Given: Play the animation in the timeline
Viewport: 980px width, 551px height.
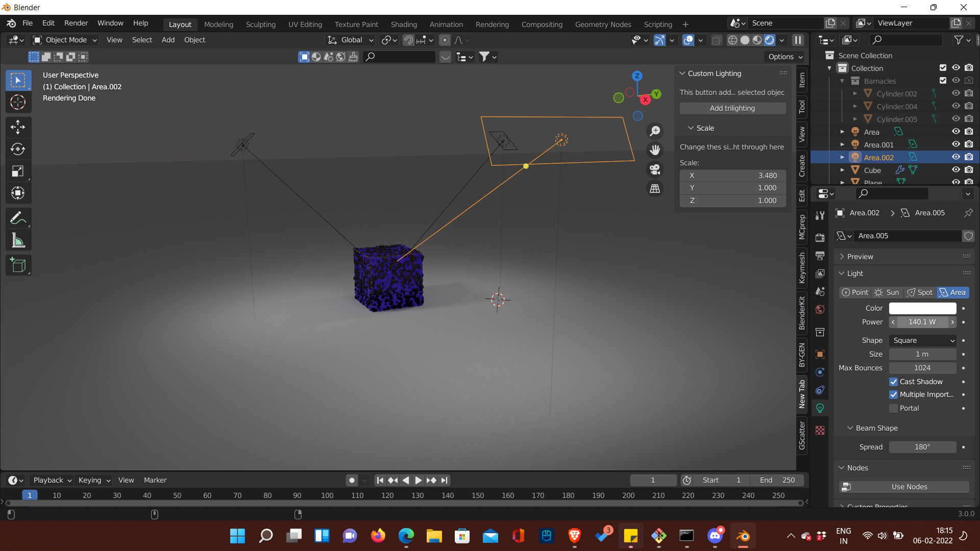Looking at the screenshot, I should coord(418,480).
